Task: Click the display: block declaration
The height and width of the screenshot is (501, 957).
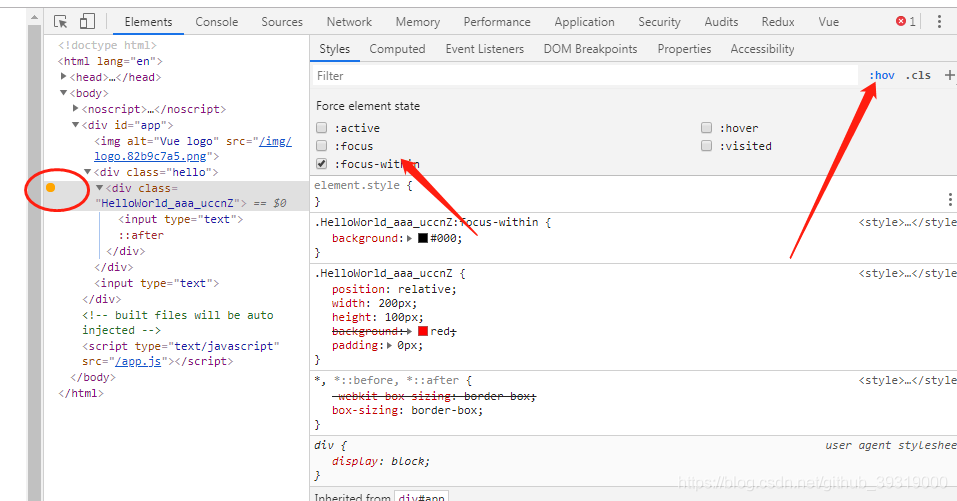Action: click(x=381, y=461)
